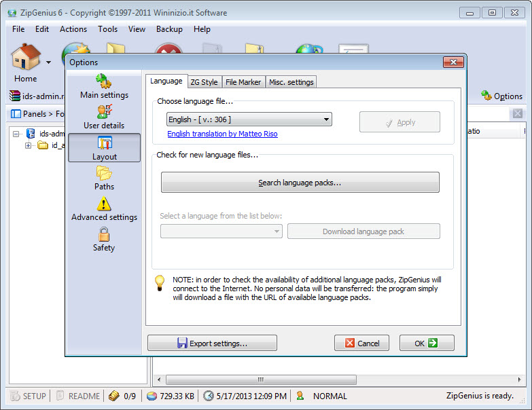The width and height of the screenshot is (532, 410).
Task: Switch to the ZG Style tab
Action: [205, 82]
